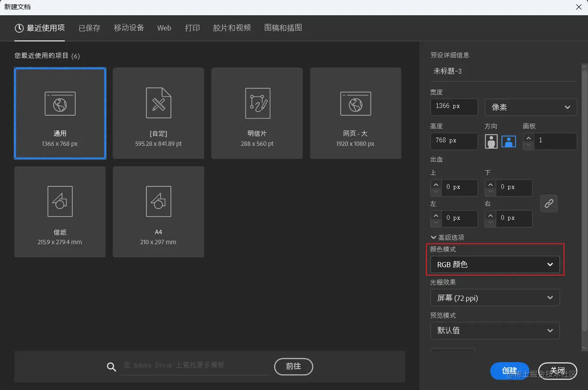Click the A4 preset document icon
588x390 pixels.
coord(158,201)
